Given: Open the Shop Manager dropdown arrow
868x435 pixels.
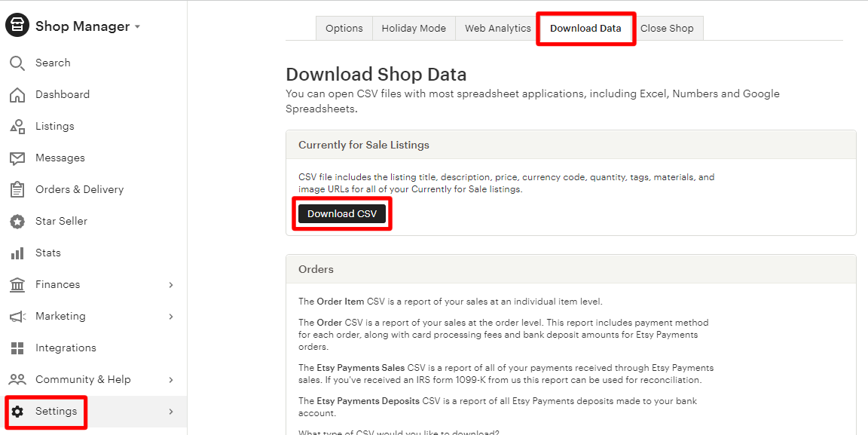Looking at the screenshot, I should pyautogui.click(x=137, y=27).
